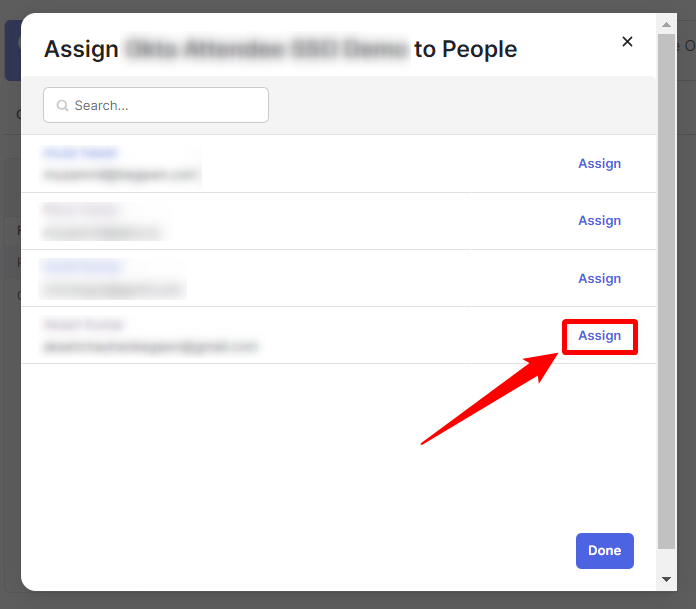Screen dimensions: 696x609
Task: Click the magnifier icon in the search box
Action: pyautogui.click(x=62, y=105)
